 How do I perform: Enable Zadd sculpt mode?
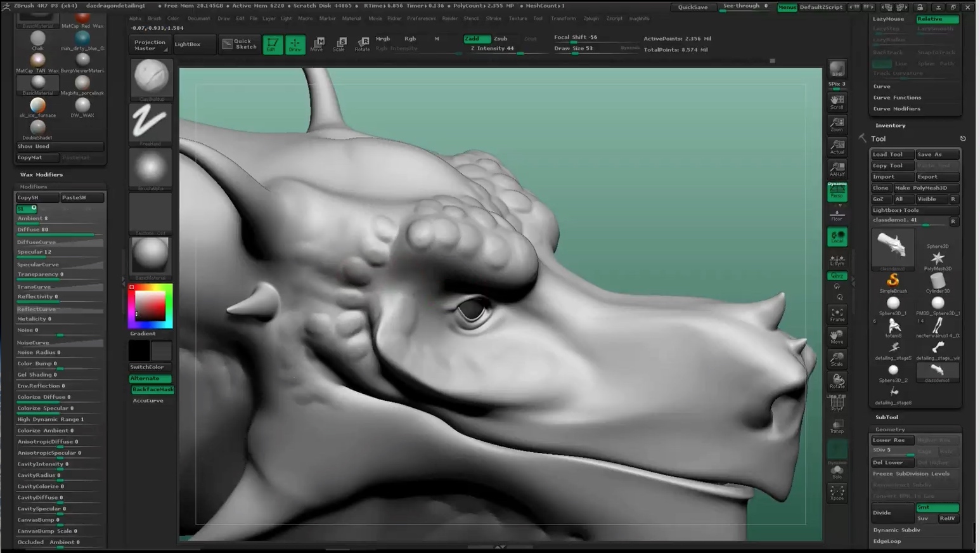click(x=477, y=39)
